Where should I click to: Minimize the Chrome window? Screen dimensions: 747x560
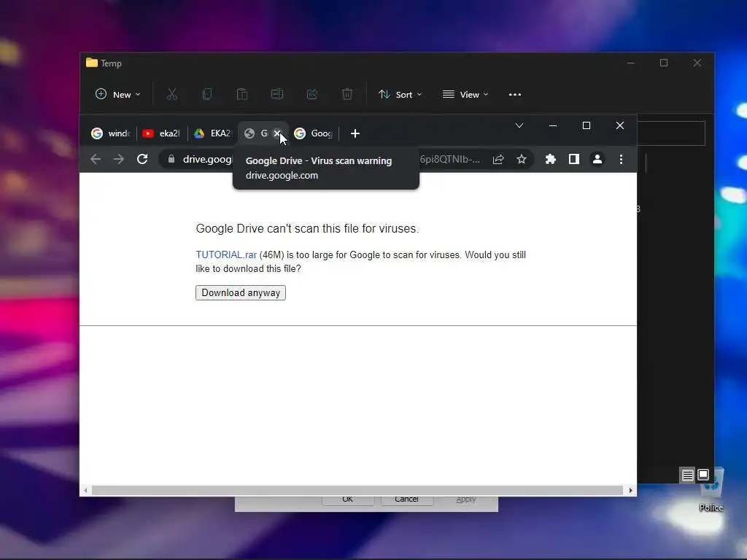click(553, 125)
